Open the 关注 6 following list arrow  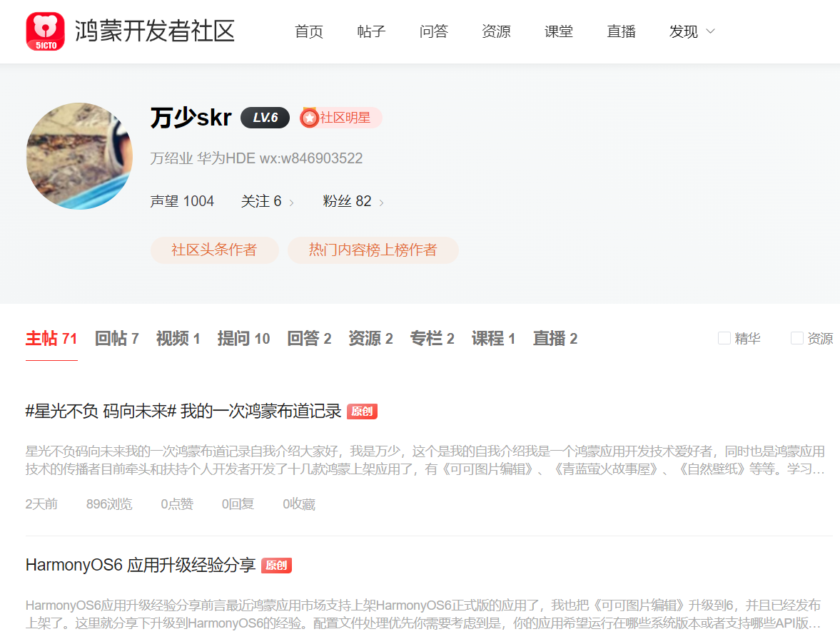point(291,203)
